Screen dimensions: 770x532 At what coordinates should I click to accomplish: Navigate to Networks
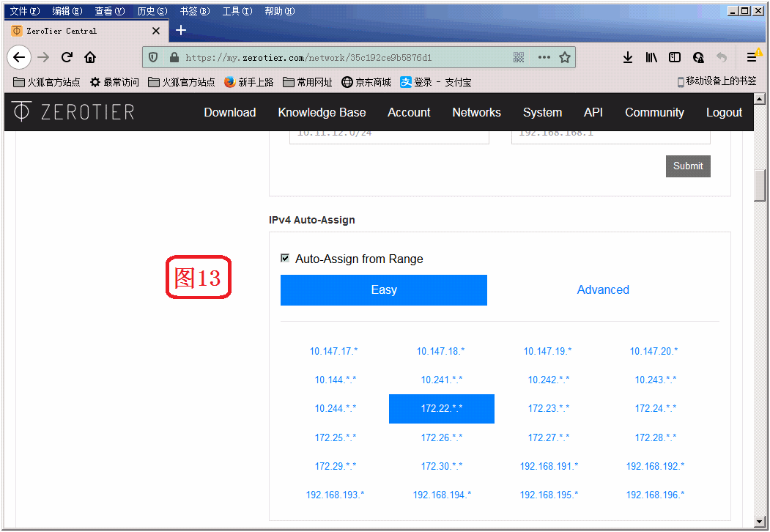(476, 113)
